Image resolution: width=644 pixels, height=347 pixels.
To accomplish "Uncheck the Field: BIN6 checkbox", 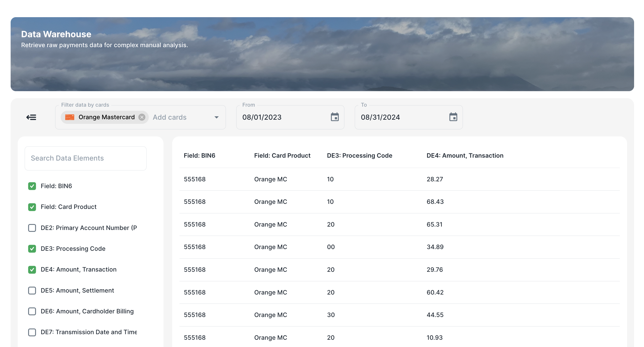I will tap(32, 186).
